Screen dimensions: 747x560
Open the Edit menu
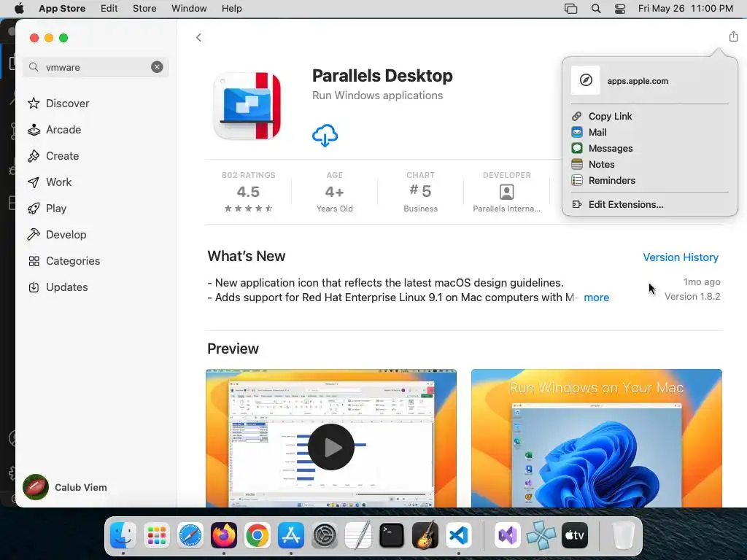[x=109, y=8]
